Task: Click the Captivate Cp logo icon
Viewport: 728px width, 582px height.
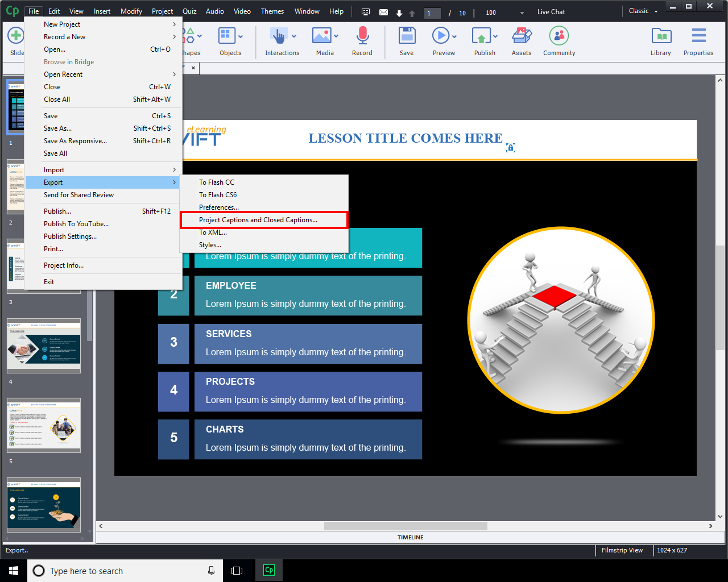Action: [x=12, y=11]
